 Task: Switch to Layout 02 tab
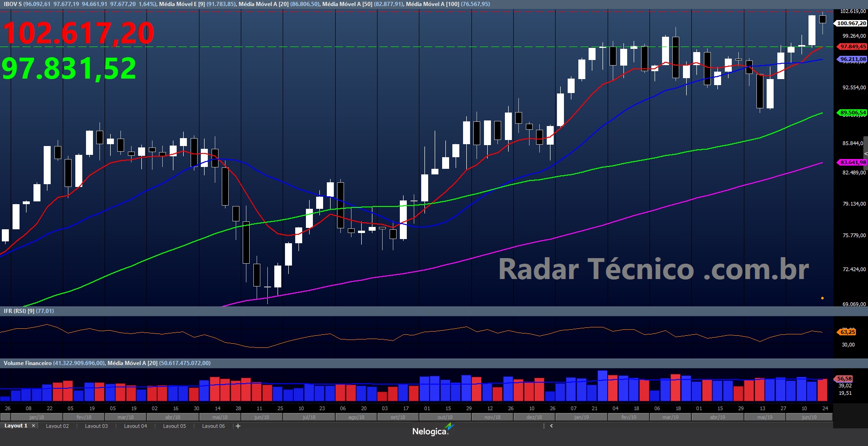[57, 426]
